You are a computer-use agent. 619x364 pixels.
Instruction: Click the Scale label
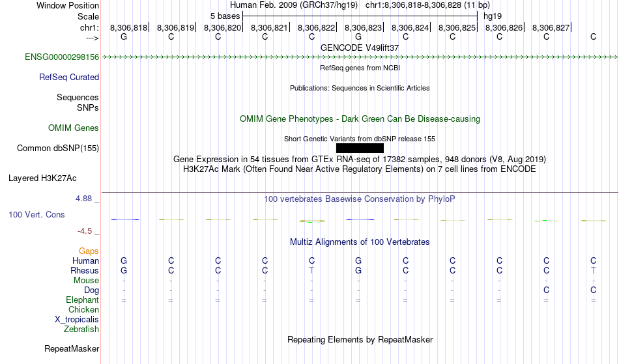pos(89,16)
